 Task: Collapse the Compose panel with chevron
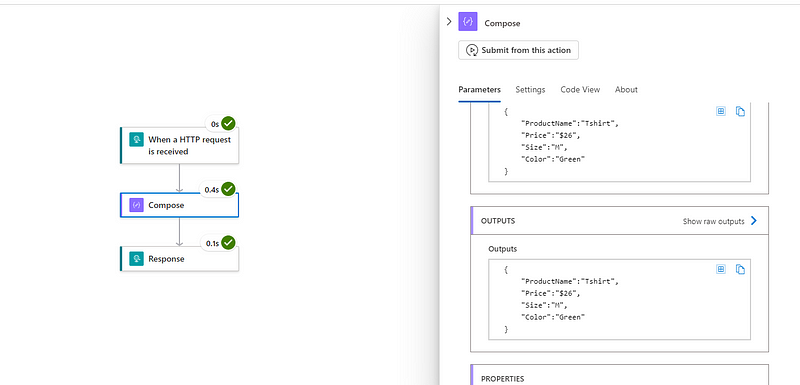point(449,21)
